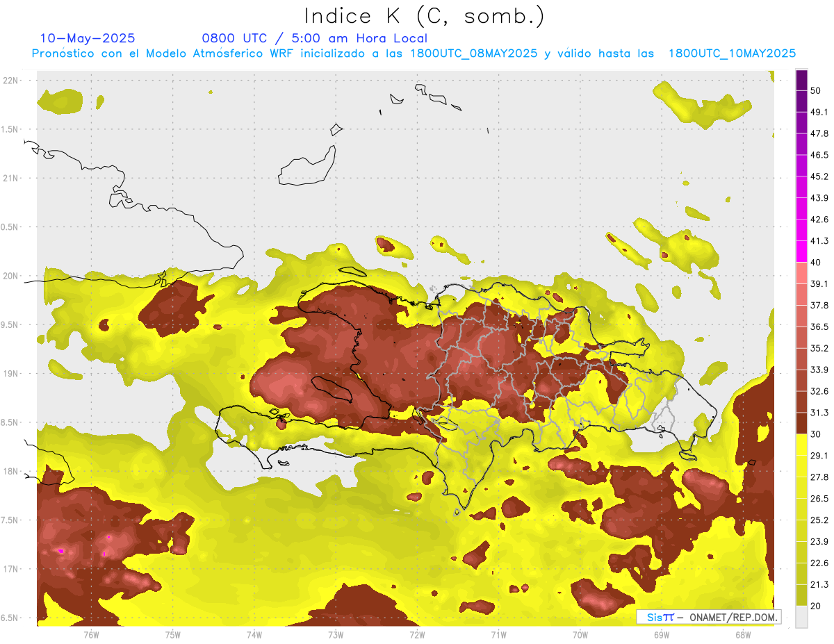
Task: Click the colorbar value '40'
Action: coord(816,263)
